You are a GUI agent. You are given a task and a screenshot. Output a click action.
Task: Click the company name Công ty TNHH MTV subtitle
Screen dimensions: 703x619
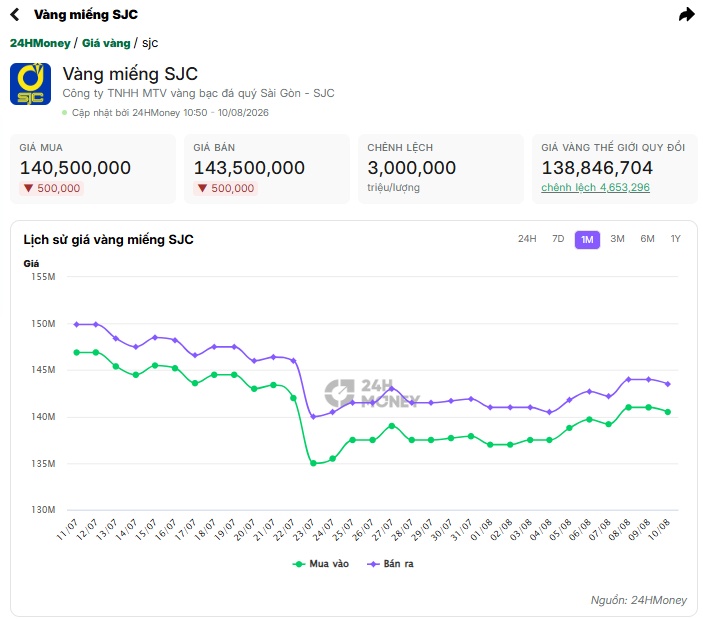tap(198, 93)
